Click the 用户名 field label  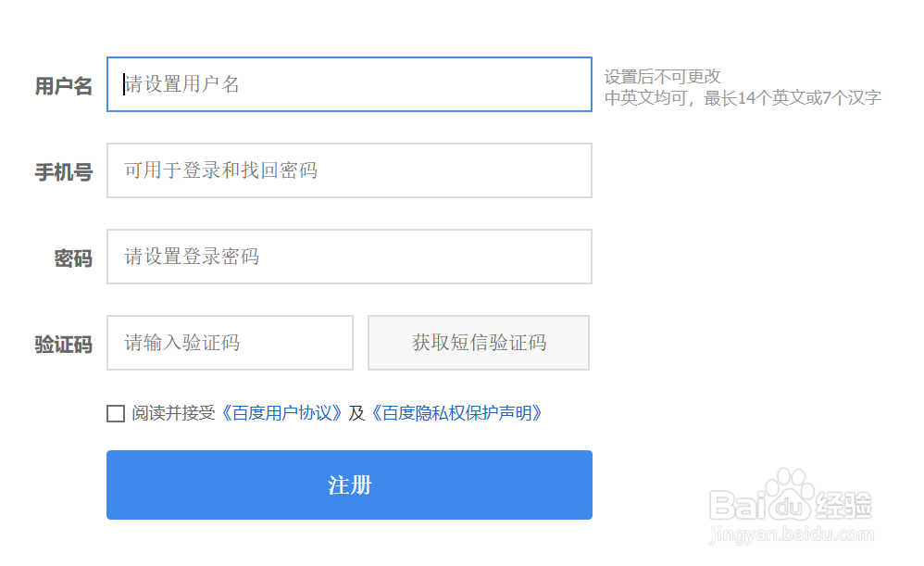tap(64, 86)
